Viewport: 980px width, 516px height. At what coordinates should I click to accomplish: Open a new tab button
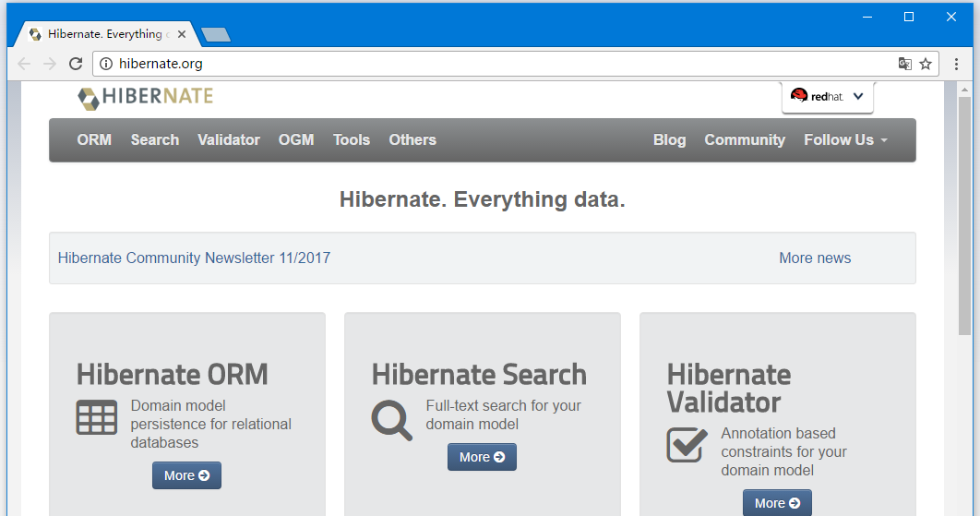[x=216, y=34]
